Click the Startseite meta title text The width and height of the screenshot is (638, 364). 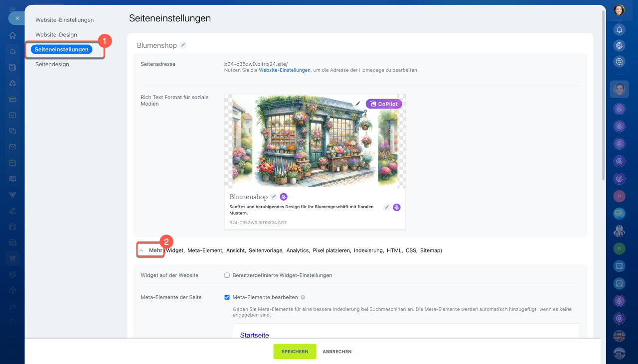[255, 335]
